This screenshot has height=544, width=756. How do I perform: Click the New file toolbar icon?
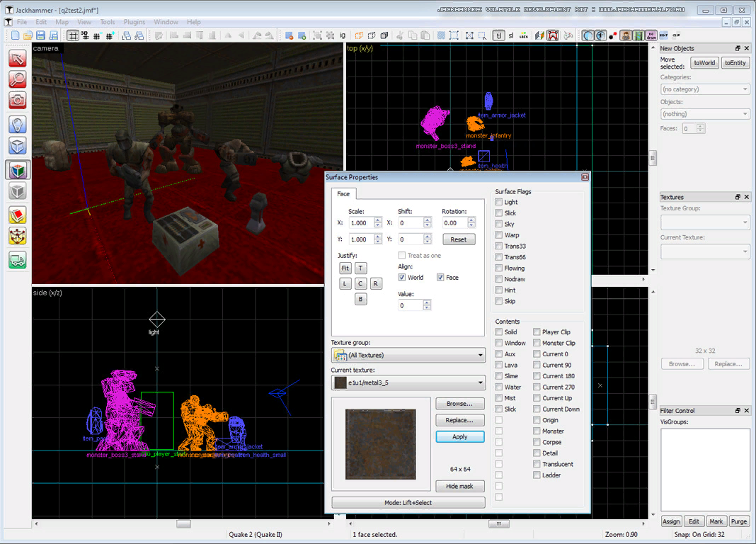point(16,35)
